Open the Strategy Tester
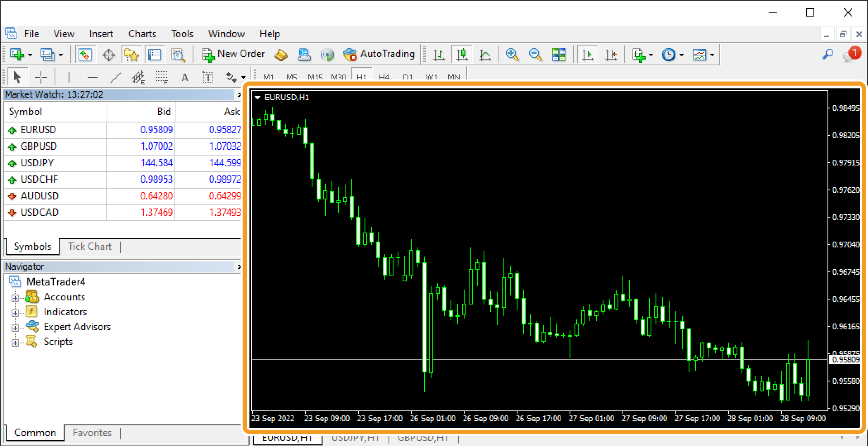 178,54
